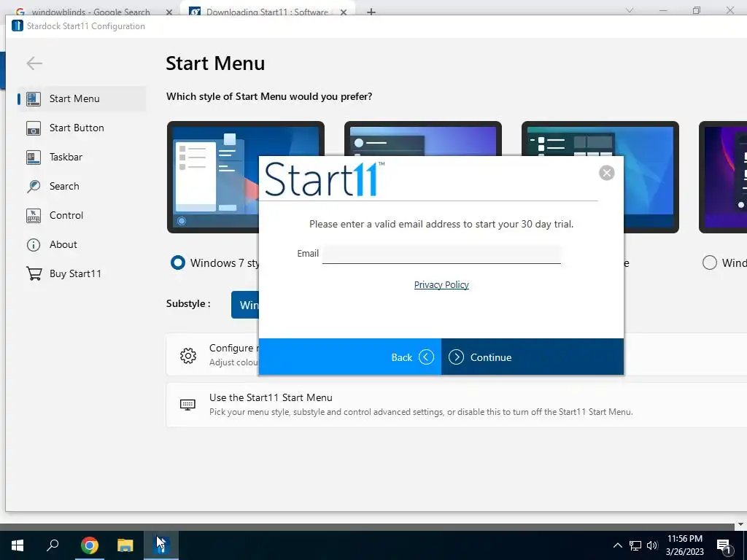The width and height of the screenshot is (747, 560).
Task: Open the Windows Start button
Action: point(18,545)
